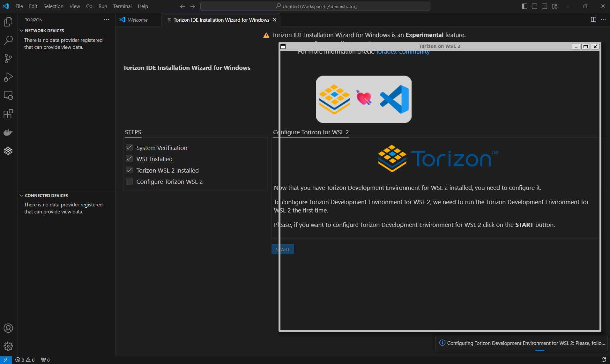Open Torizon sidebar Views and More Actions
610x364 pixels.
point(107,20)
